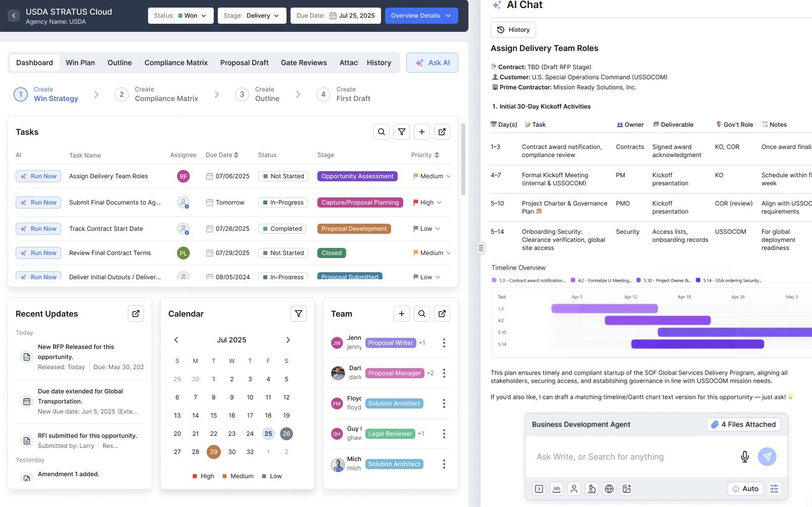The image size is (812, 507).
Task: Open the RF assignee avatar
Action: 183,176
